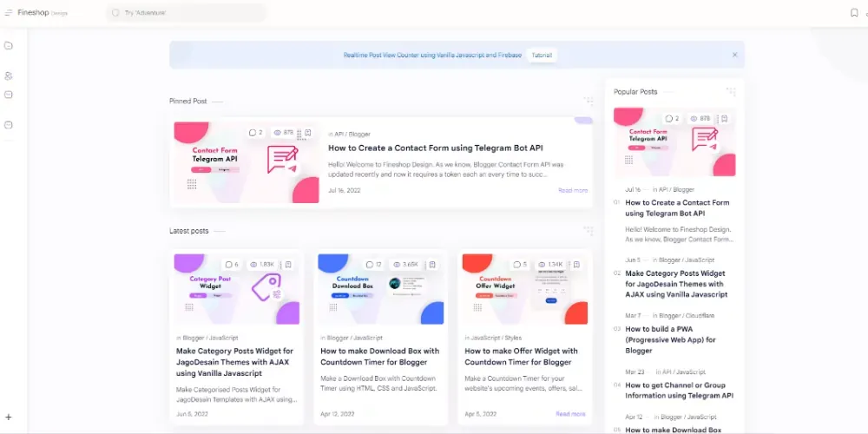This screenshot has width=868, height=434.
Task: Click 1.34K views eye icon
Action: [542, 265]
